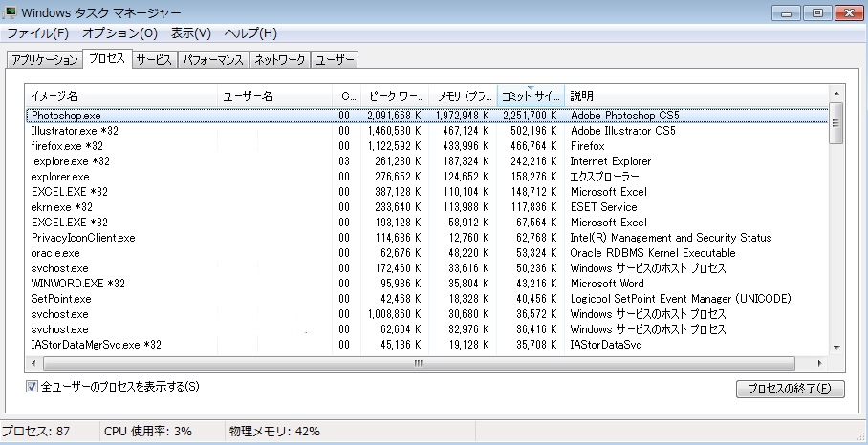This screenshot has height=445, width=868.
Task: Select the iexplore.exe *32 process
Action: point(426,161)
